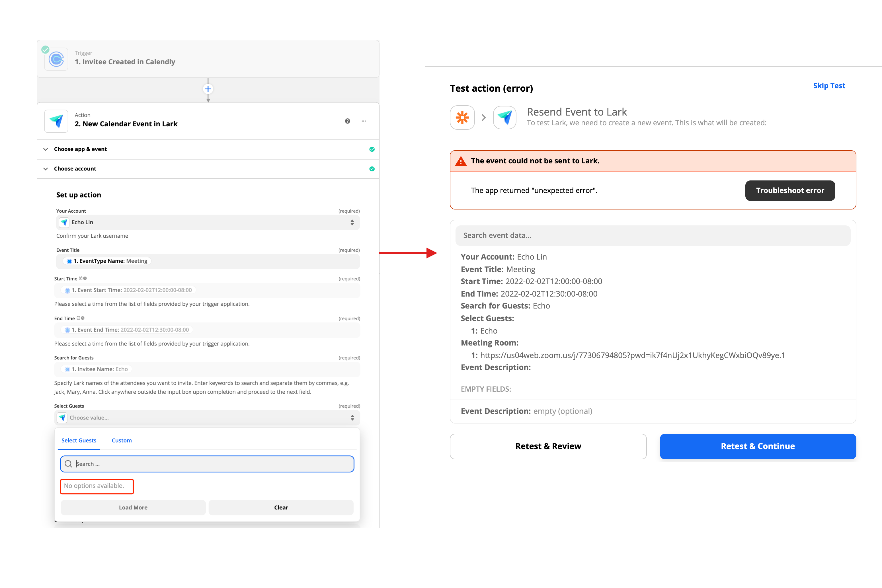Screen dimensions: 882x588
Task: Click the Troubleshoot error button
Action: coord(790,190)
